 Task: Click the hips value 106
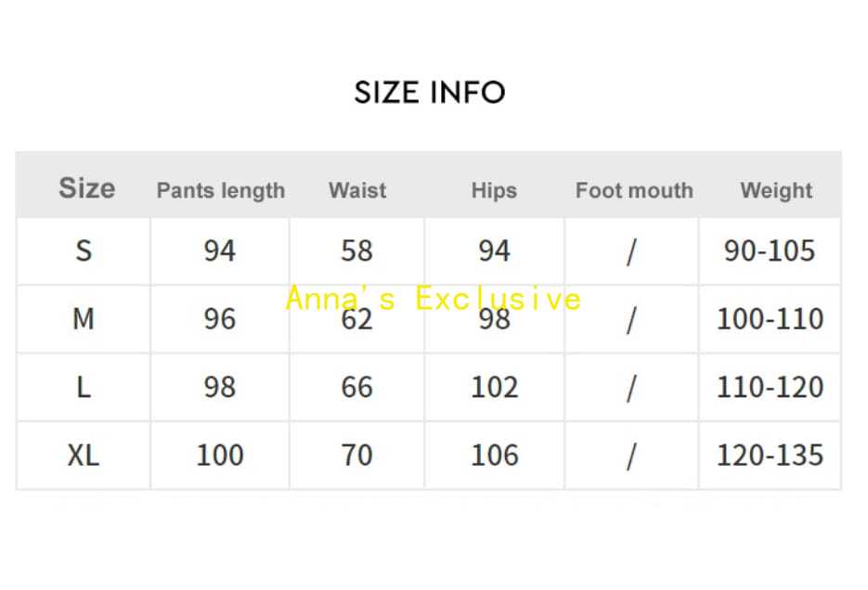pyautogui.click(x=494, y=455)
